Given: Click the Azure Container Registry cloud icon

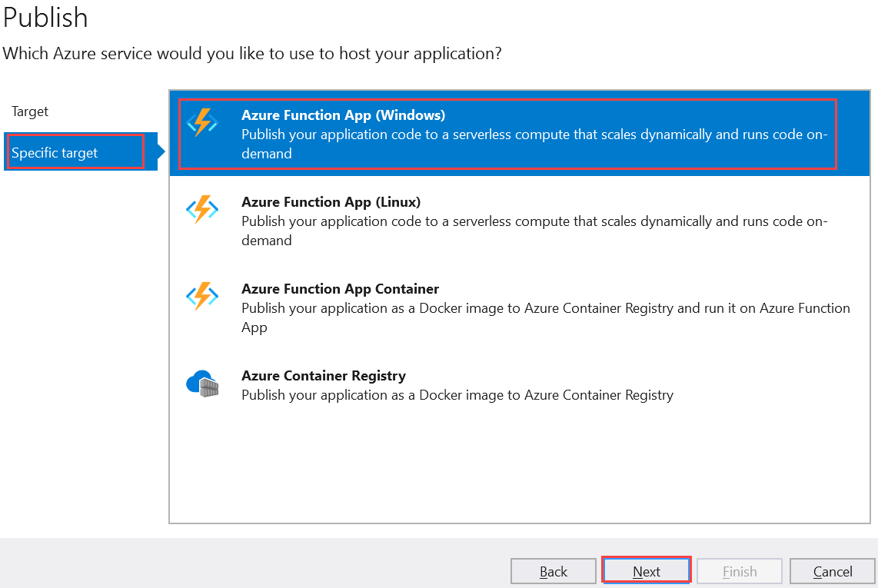Looking at the screenshot, I should pyautogui.click(x=202, y=383).
